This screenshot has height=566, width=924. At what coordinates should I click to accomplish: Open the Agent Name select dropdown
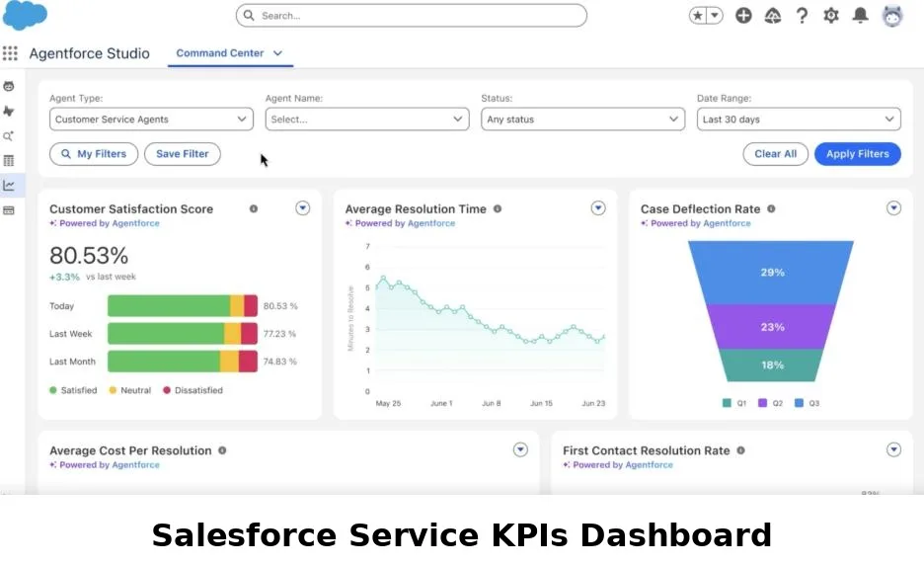pos(367,120)
